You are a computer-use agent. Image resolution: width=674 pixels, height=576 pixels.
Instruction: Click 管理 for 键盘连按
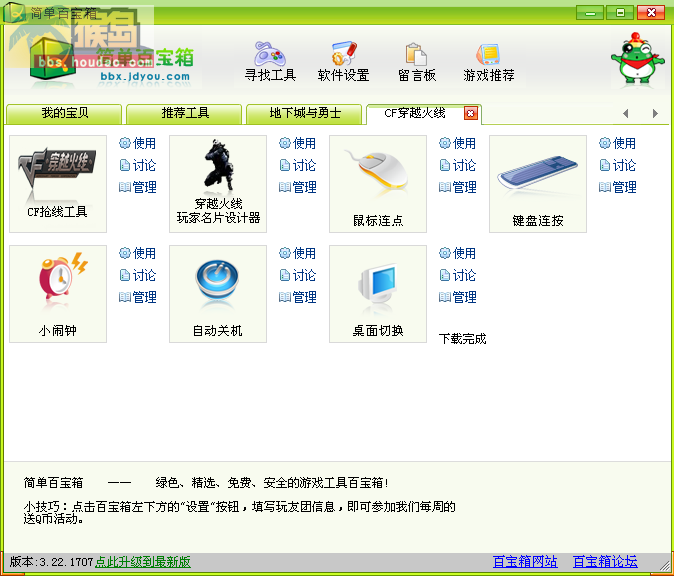(x=617, y=187)
